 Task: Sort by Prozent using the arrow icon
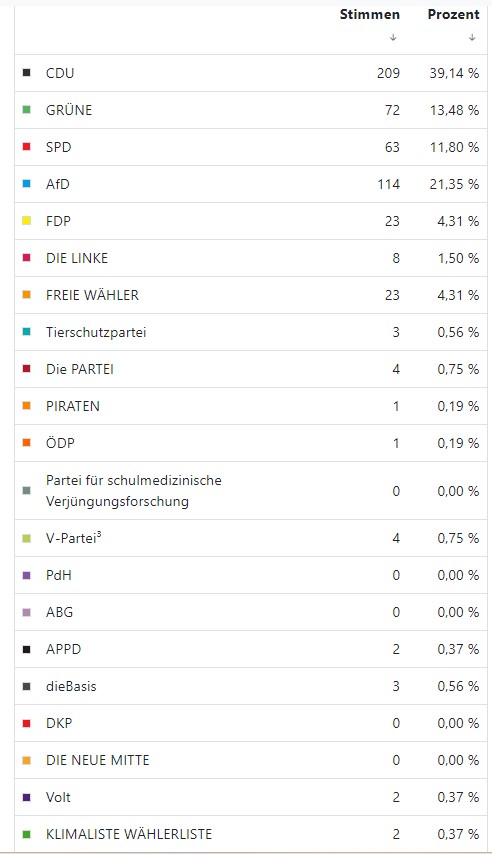tap(472, 38)
